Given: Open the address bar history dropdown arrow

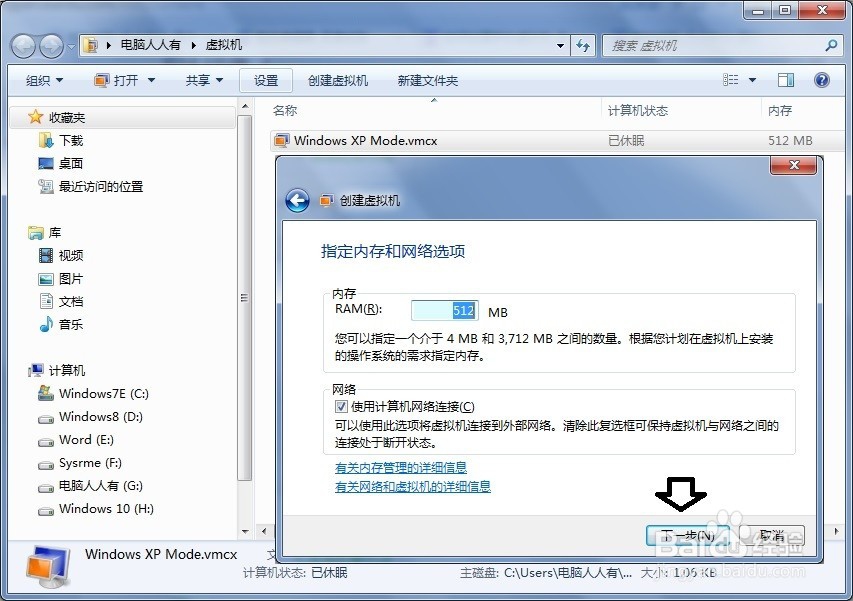Looking at the screenshot, I should (x=560, y=46).
